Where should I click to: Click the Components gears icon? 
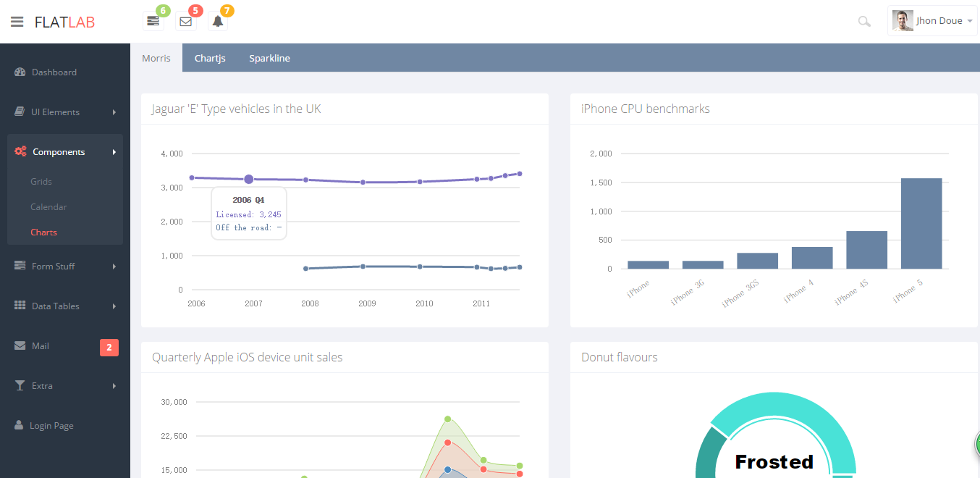tap(20, 152)
